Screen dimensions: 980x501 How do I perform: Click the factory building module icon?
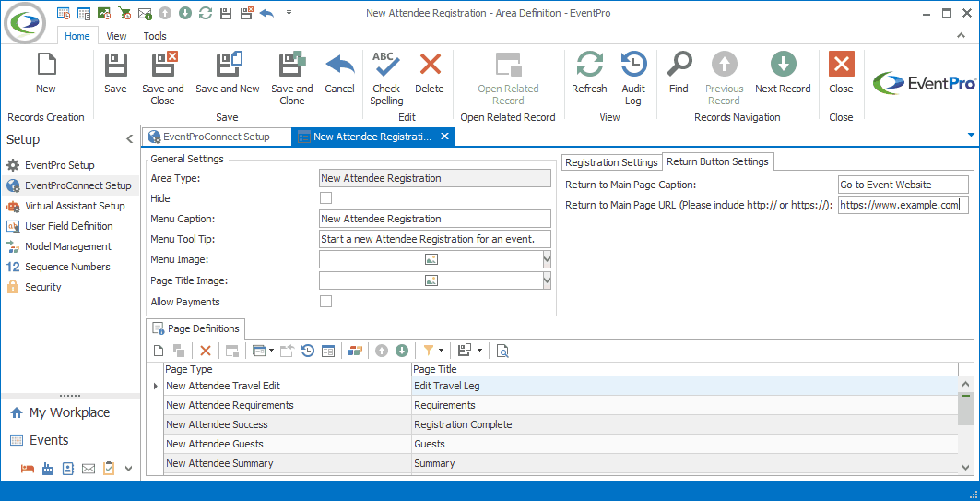pos(48,469)
